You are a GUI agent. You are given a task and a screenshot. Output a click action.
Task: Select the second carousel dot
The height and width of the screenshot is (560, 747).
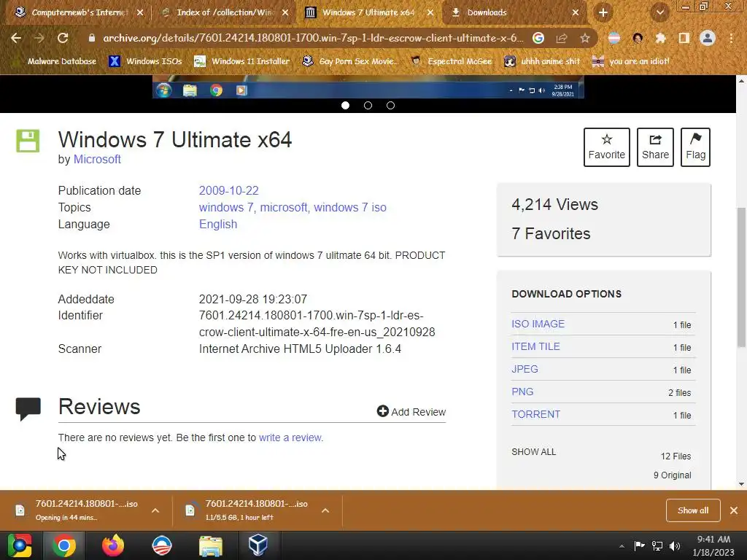point(368,105)
